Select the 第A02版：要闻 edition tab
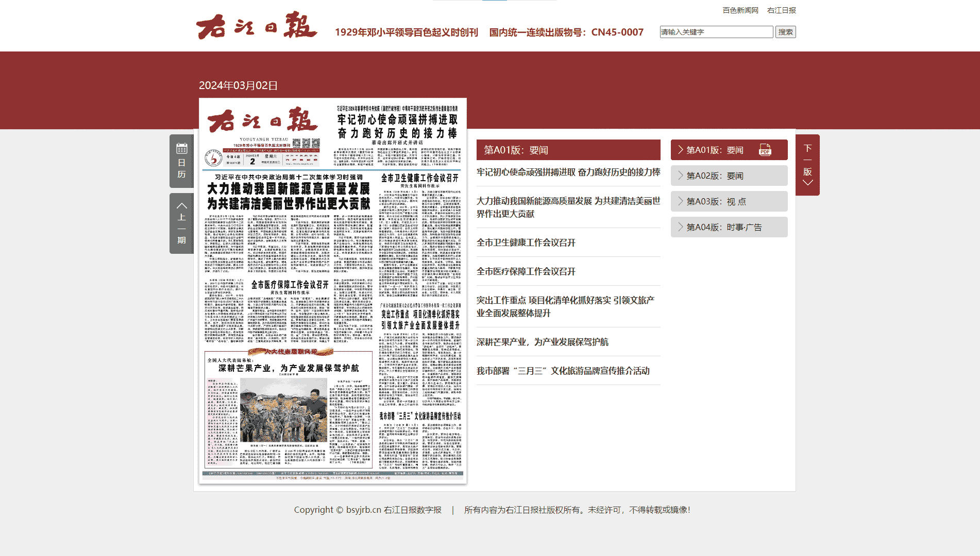980x556 pixels. click(729, 176)
